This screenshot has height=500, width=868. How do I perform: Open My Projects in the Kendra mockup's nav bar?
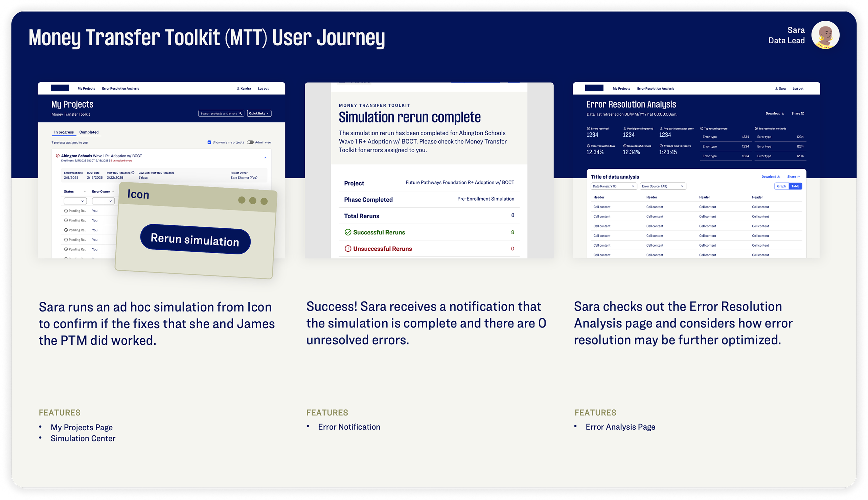(86, 89)
